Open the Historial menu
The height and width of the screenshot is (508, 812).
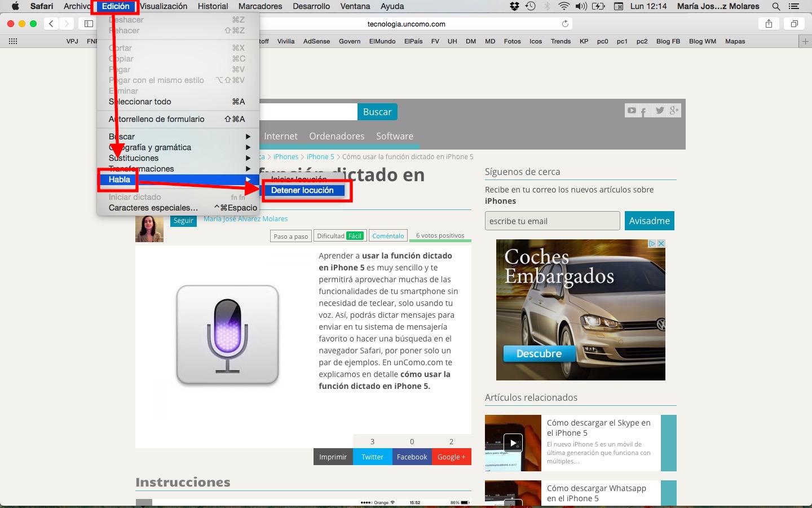213,6
